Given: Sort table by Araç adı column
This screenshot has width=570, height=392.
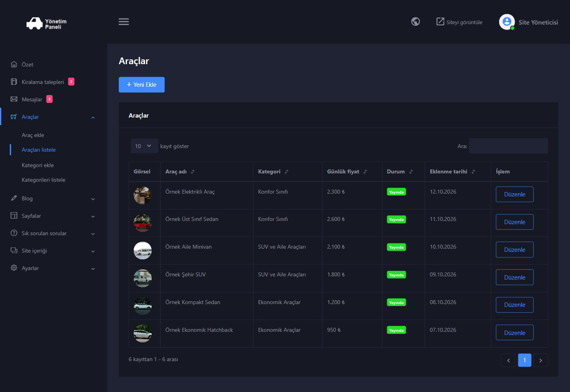Looking at the screenshot, I should pos(207,172).
